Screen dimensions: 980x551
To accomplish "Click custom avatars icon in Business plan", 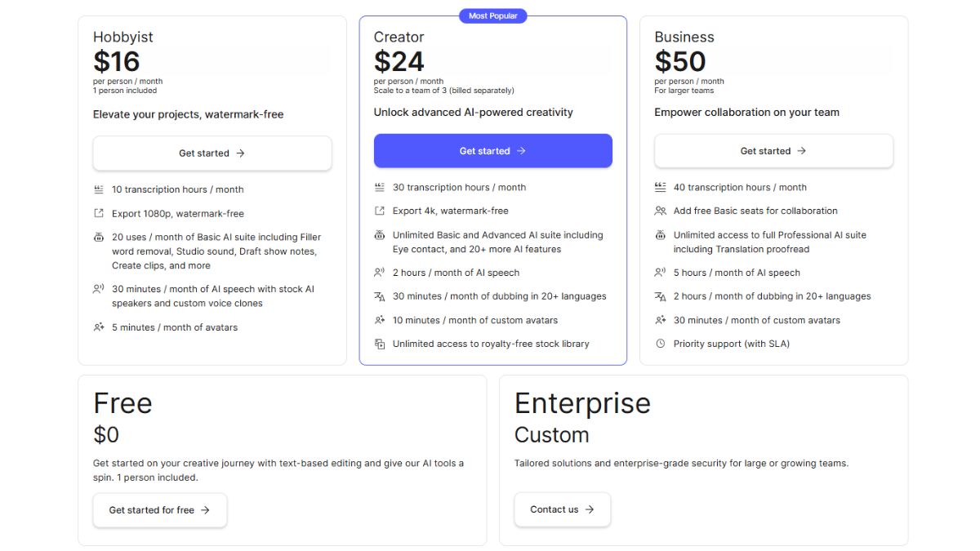I will click(660, 320).
